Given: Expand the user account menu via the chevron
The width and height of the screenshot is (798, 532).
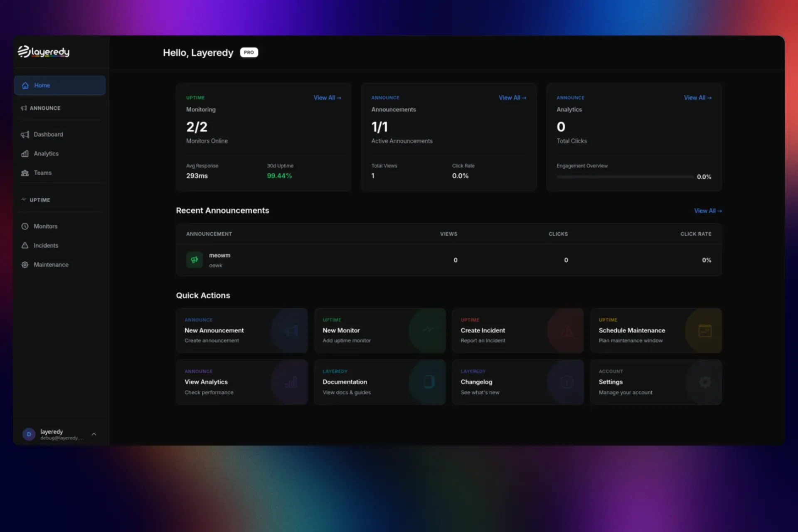Looking at the screenshot, I should point(94,434).
